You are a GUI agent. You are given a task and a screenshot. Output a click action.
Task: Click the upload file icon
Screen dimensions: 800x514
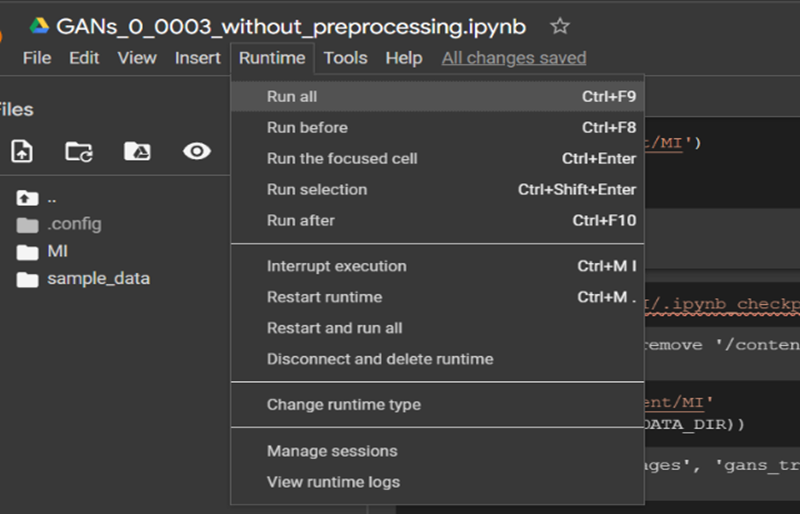(22, 151)
